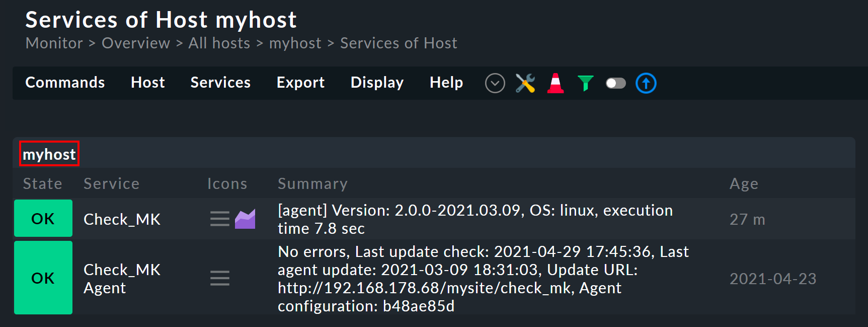Open the Export dropdown menu

tap(300, 83)
